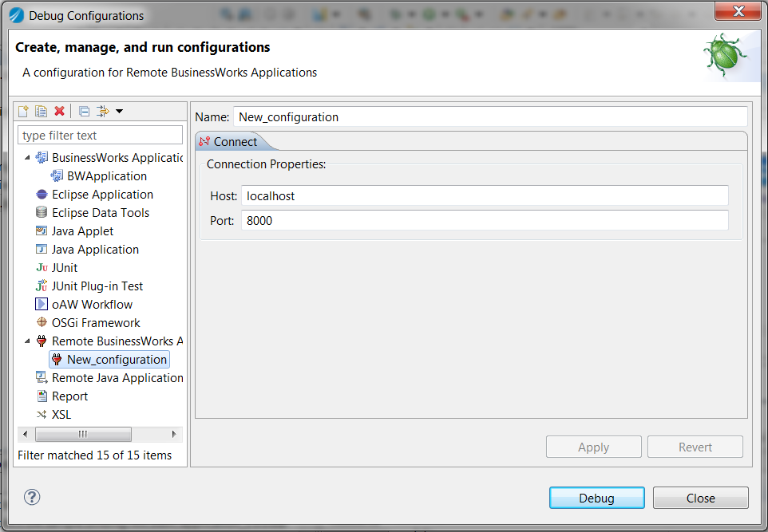
Task: Click the Apply button
Action: (x=594, y=447)
